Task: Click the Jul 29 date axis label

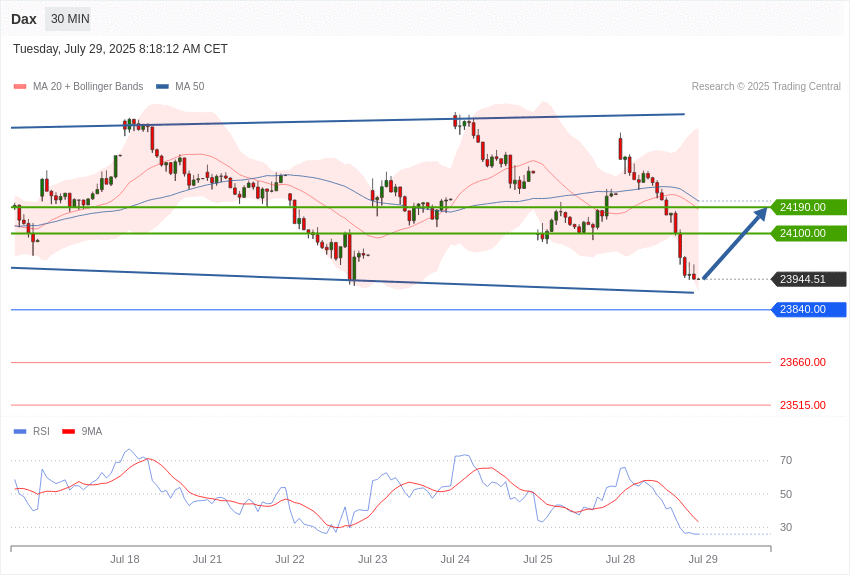Action: click(x=703, y=559)
